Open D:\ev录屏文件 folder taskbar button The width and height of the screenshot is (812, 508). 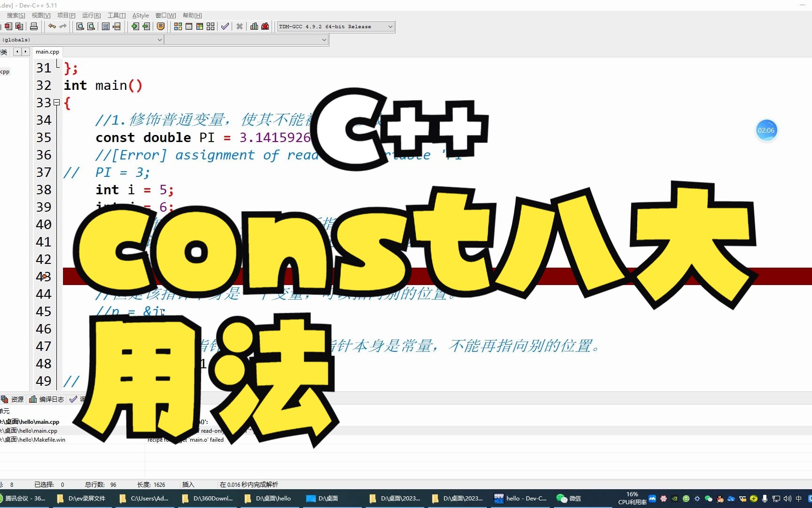click(82, 499)
